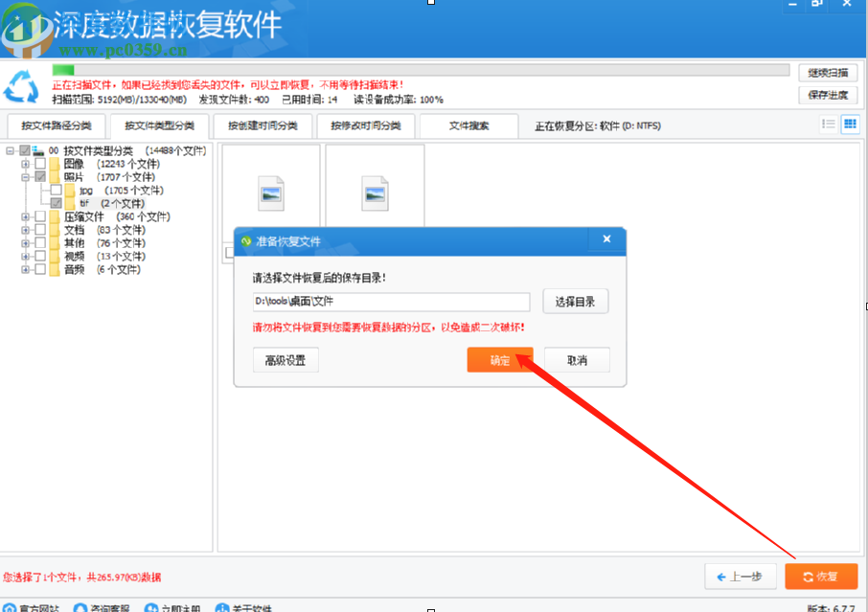Click the green recycle scan icon

(21, 88)
